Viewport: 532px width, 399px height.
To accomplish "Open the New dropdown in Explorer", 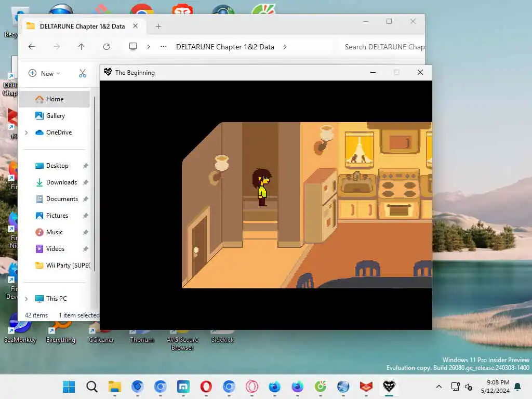I will tap(45, 73).
